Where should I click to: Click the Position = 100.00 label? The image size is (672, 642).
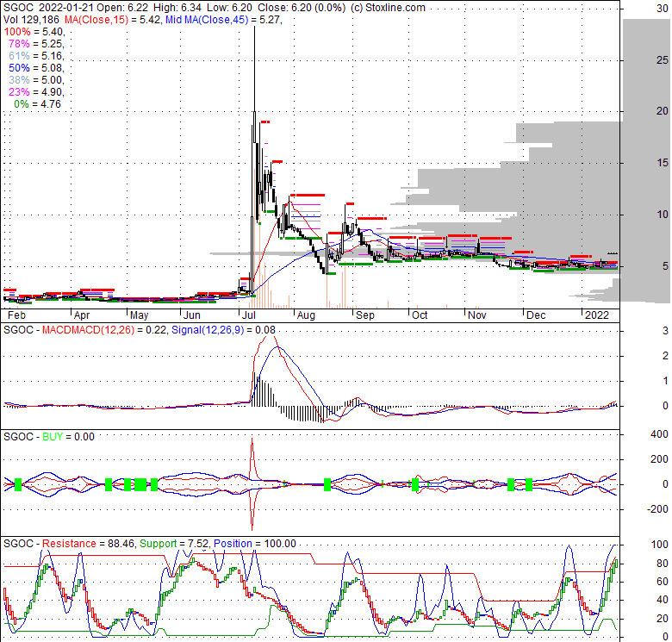pyautogui.click(x=254, y=544)
